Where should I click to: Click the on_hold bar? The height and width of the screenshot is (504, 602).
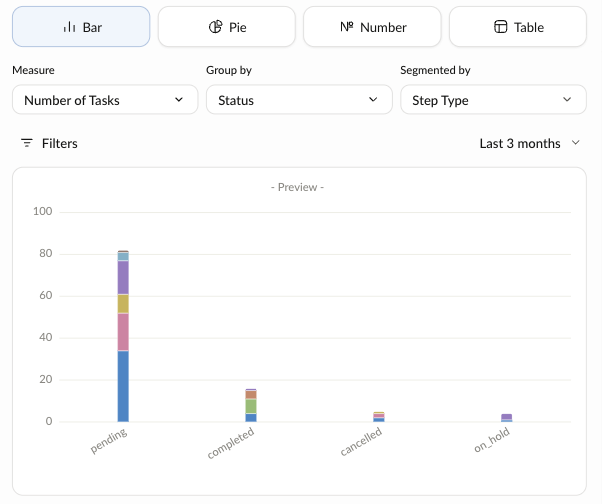[506, 418]
